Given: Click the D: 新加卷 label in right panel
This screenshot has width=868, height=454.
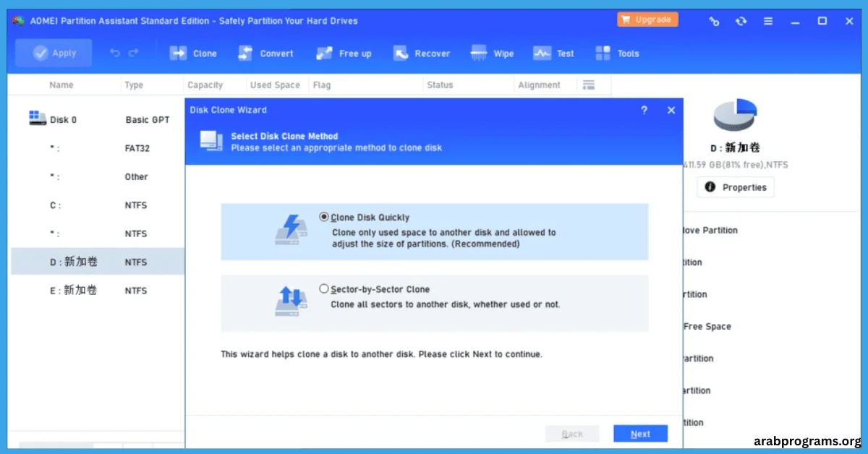Looking at the screenshot, I should click(x=735, y=147).
